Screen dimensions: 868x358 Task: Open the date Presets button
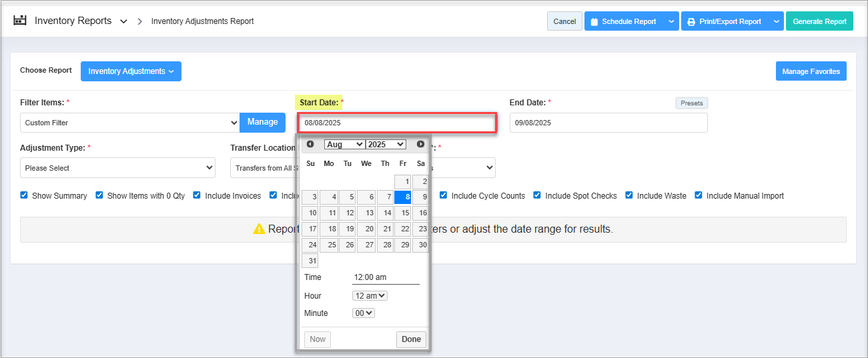pyautogui.click(x=691, y=103)
